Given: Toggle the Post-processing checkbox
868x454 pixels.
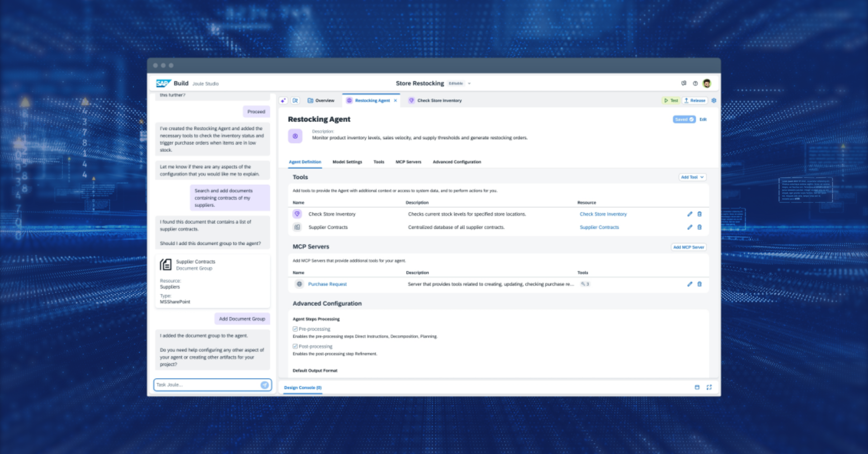Looking at the screenshot, I should [295, 346].
